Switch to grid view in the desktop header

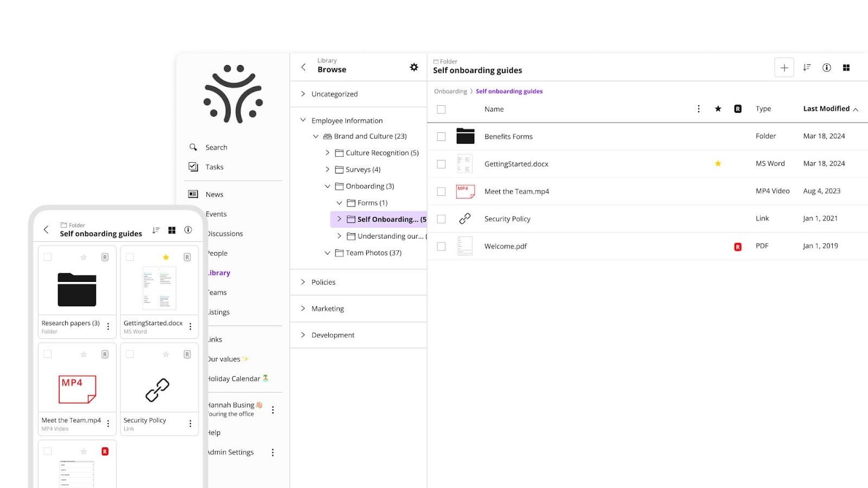click(846, 68)
